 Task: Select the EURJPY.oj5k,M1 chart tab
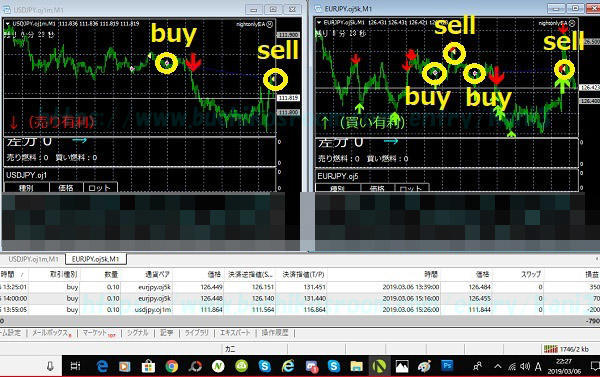[x=96, y=259]
